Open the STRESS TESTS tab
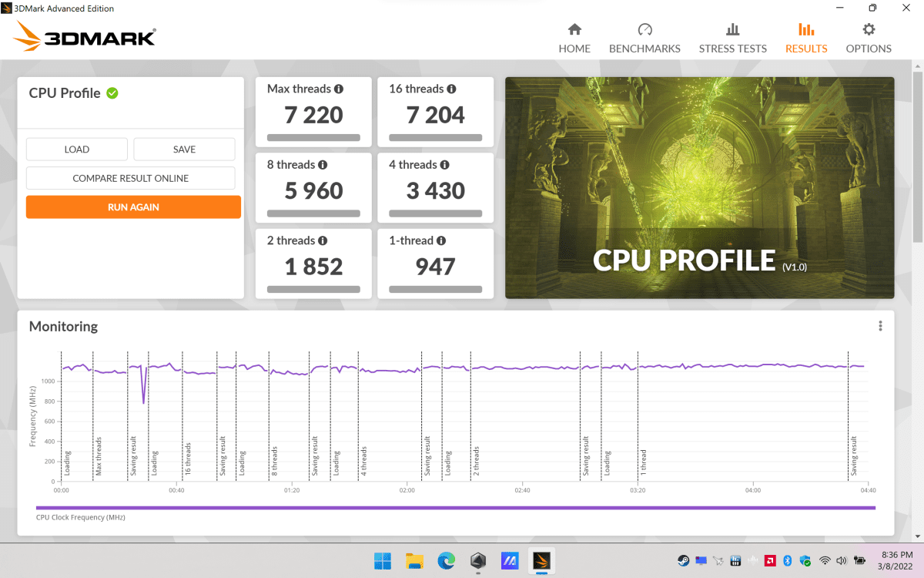The width and height of the screenshot is (924, 578). coord(732,39)
